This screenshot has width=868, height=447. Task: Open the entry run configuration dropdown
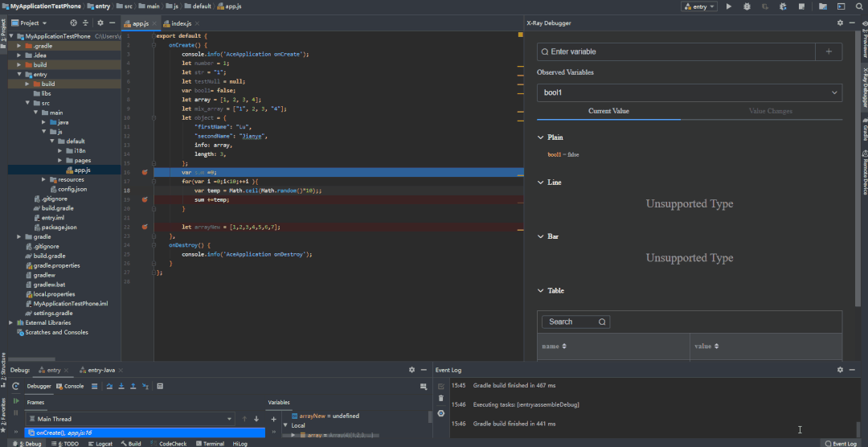click(698, 6)
